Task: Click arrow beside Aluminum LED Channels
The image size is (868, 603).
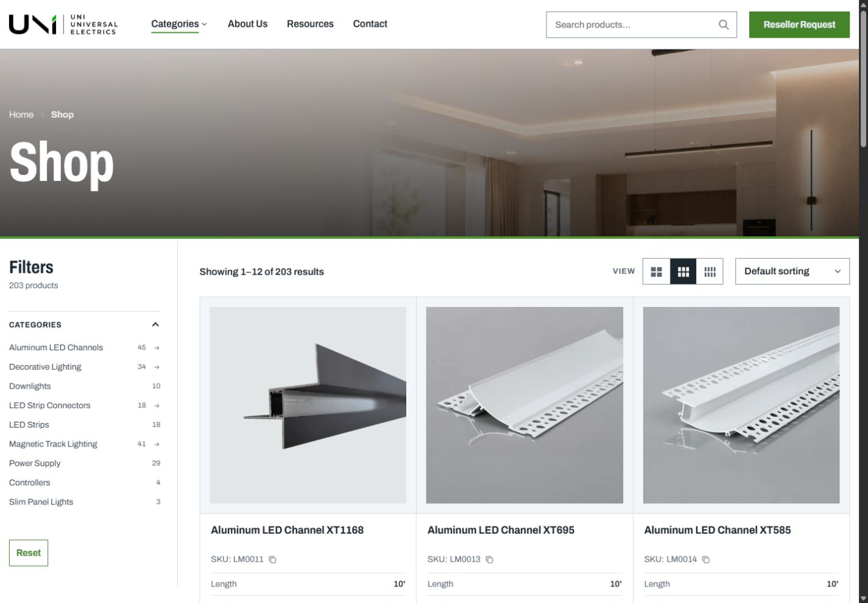Action: click(157, 348)
